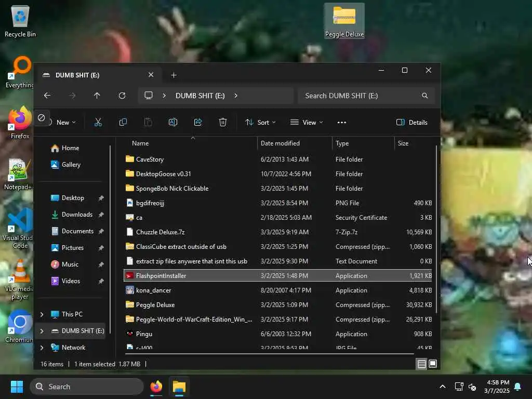Screen dimensions: 532x399
Task: Share the selected file
Action: [x=198, y=123]
